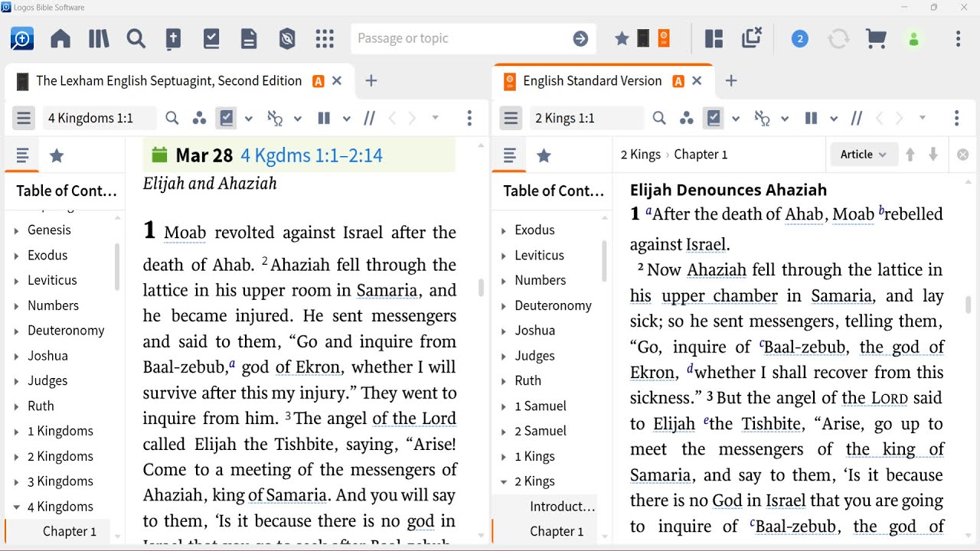Viewport: 980px width, 551px height.
Task: Toggle parallel resources slashes in Septuagint panel
Action: (370, 118)
